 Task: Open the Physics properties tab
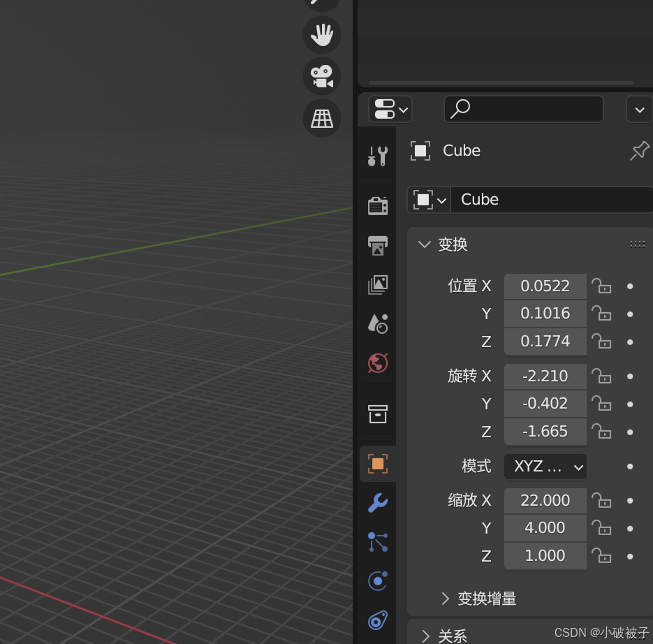point(378,581)
